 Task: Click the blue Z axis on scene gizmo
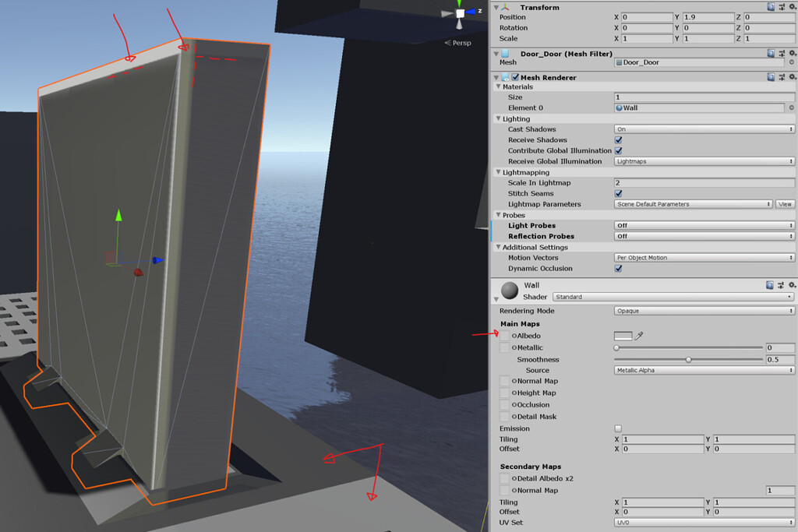pyautogui.click(x=472, y=12)
